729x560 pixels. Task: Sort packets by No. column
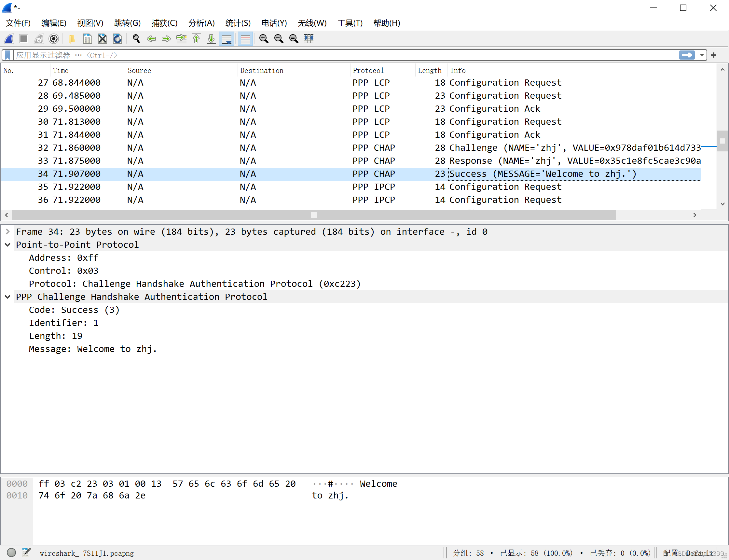(25, 70)
